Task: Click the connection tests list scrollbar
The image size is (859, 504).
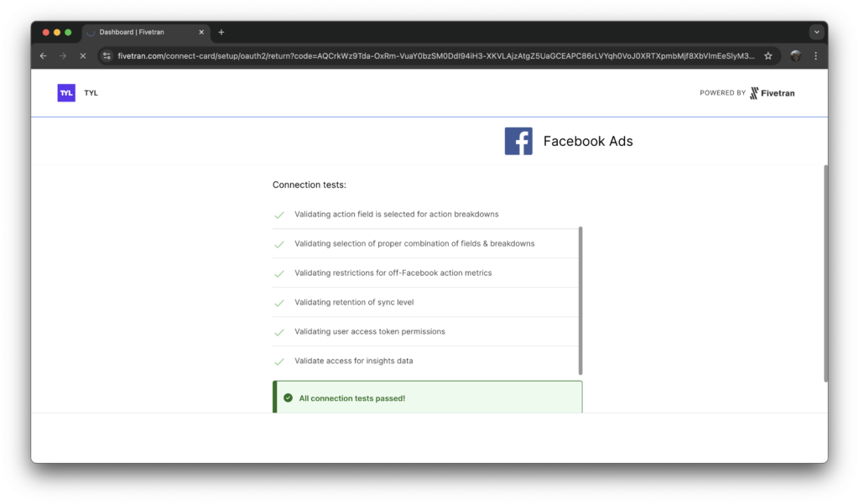Action: (x=580, y=301)
